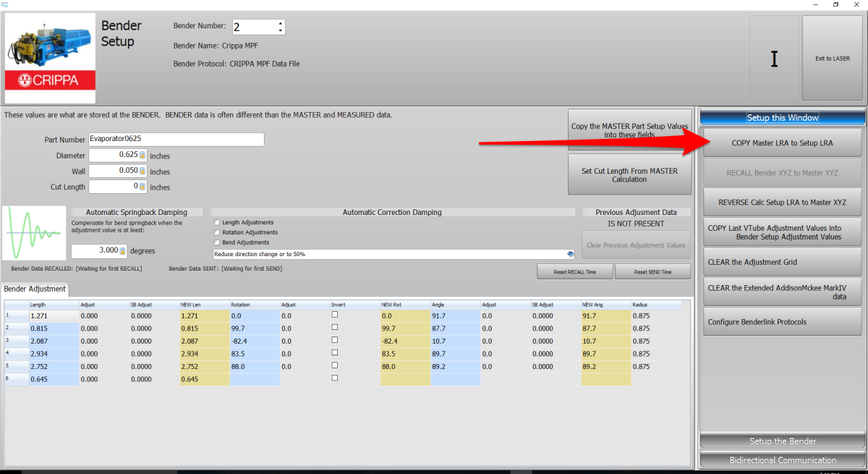This screenshot has height=474, width=868.
Task: Click the springback damping waveform icon
Action: click(x=34, y=233)
